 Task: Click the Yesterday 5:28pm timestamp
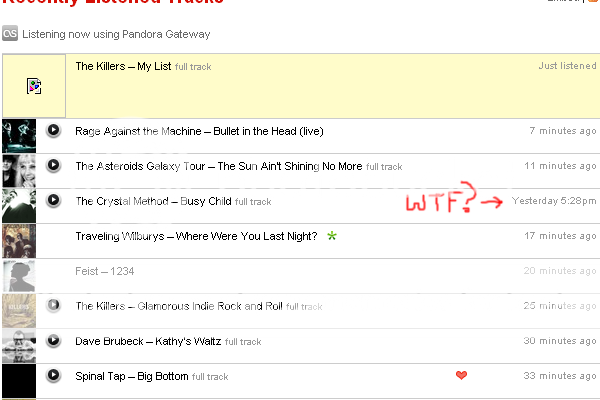coord(554,201)
